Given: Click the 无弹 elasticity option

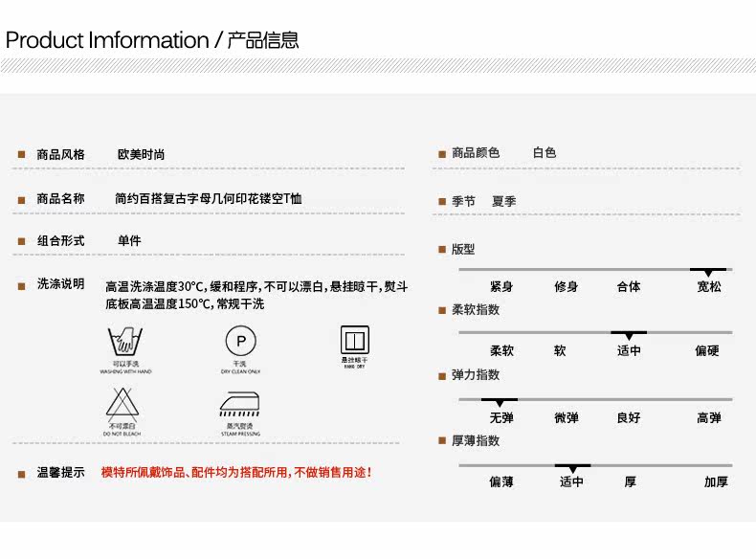Looking at the screenshot, I should point(501,417).
